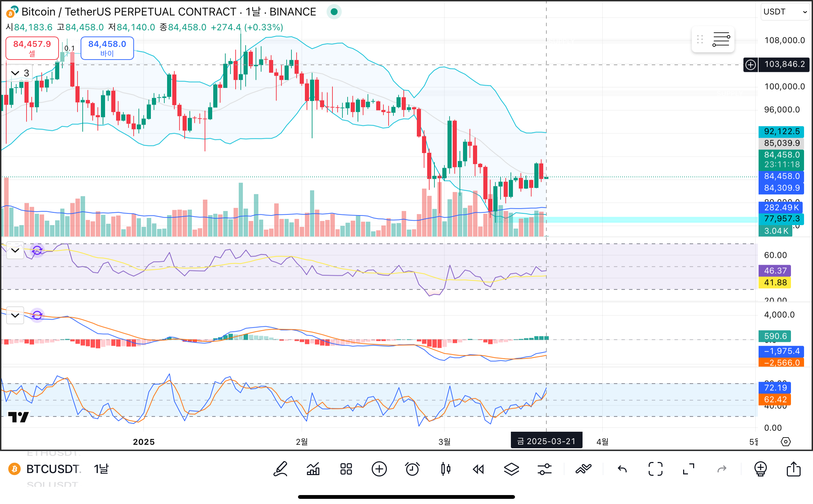Toggle the RSI pane refresh icon
Viewport: 813px width, 504px height.
[x=37, y=250]
